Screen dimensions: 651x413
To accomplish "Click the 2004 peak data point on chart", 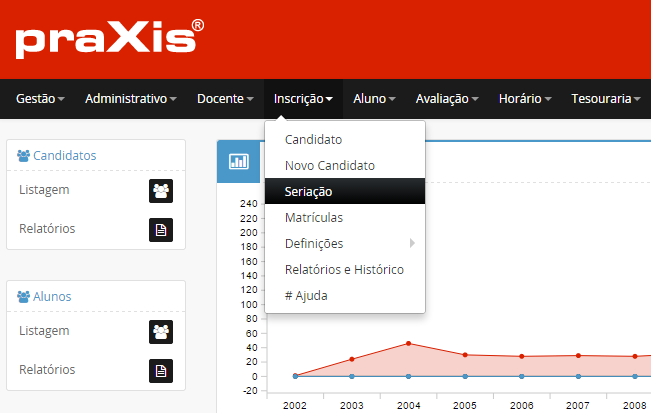I will coord(408,343).
